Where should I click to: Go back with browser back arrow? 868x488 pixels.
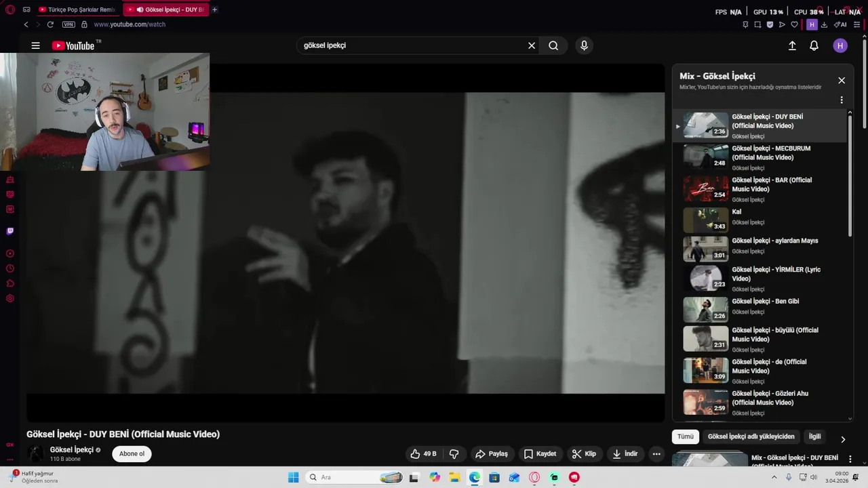pos(26,24)
